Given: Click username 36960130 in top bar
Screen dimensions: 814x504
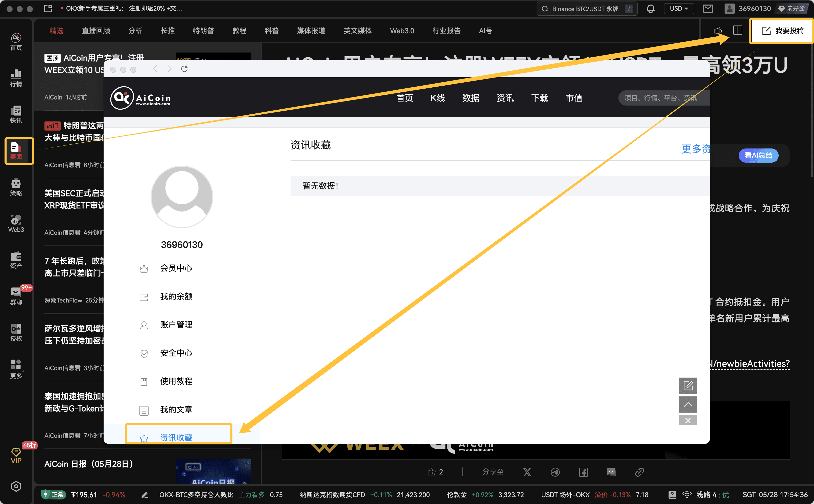Looking at the screenshot, I should tap(754, 9).
